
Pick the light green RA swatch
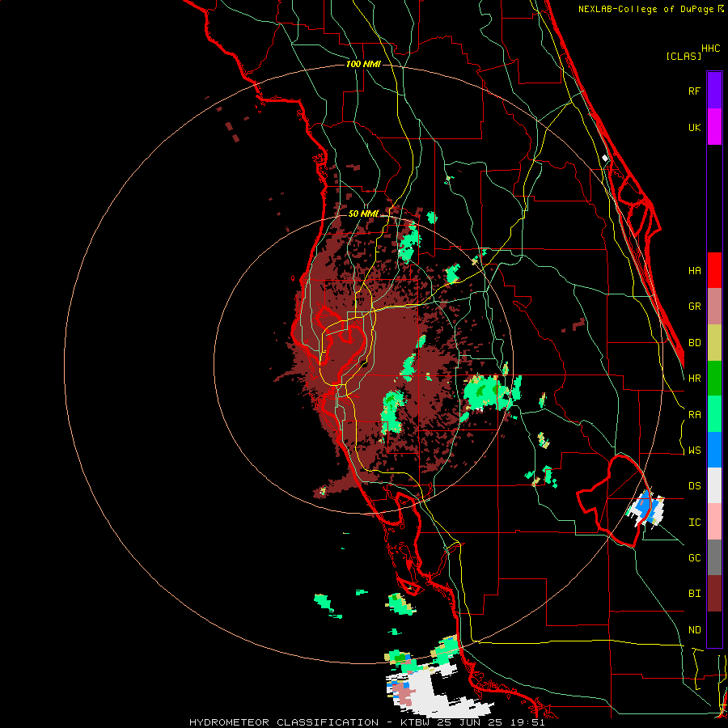pyautogui.click(x=714, y=414)
